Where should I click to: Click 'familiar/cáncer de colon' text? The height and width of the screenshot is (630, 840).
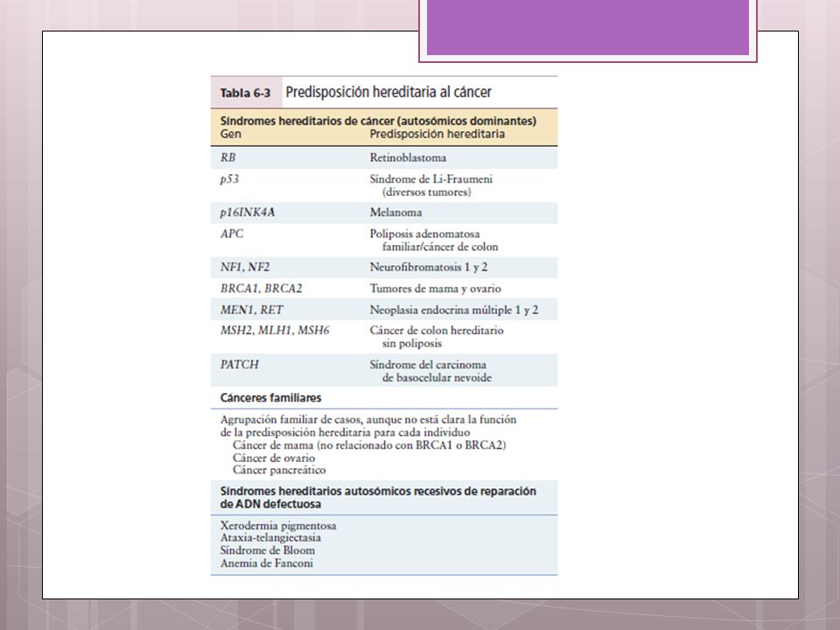(440, 247)
